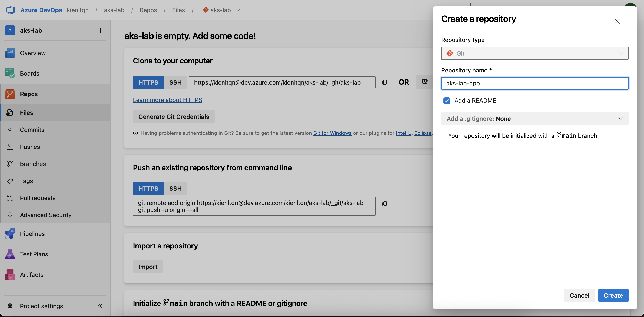Viewport: 644px width, 317px height.
Task: Open the Repository type Git dropdown
Action: pyautogui.click(x=535, y=53)
